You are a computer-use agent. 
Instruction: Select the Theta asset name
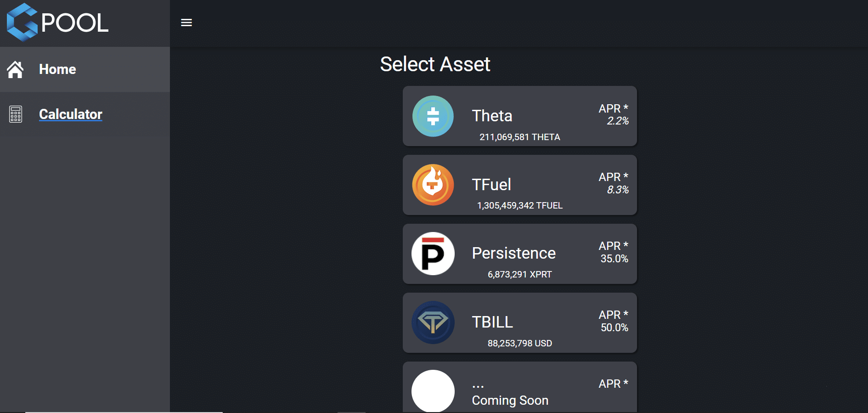click(x=492, y=116)
